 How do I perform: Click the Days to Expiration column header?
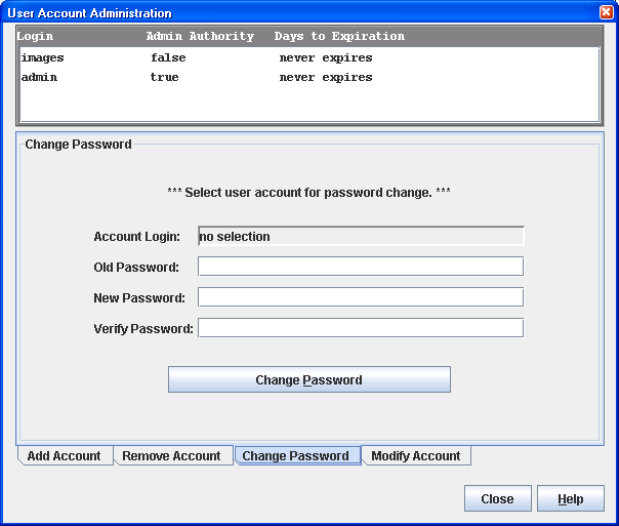point(339,37)
